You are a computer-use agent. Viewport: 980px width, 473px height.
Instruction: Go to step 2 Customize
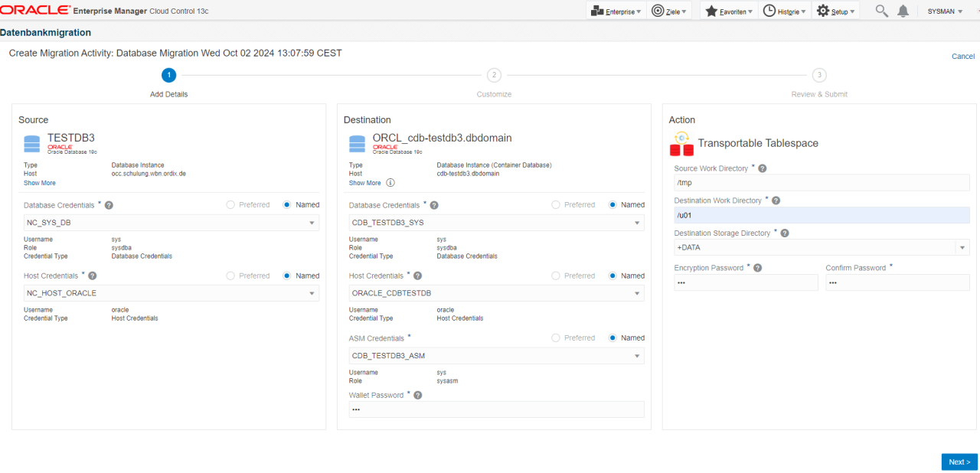click(494, 75)
